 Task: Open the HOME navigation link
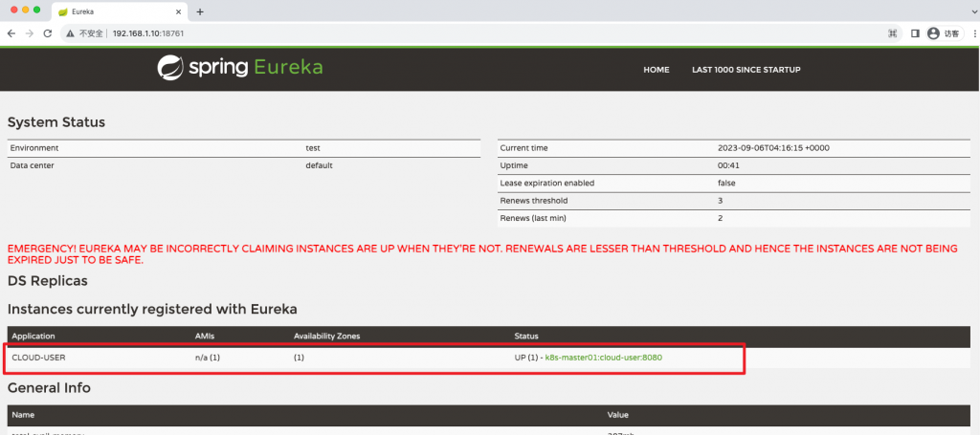[x=657, y=70]
